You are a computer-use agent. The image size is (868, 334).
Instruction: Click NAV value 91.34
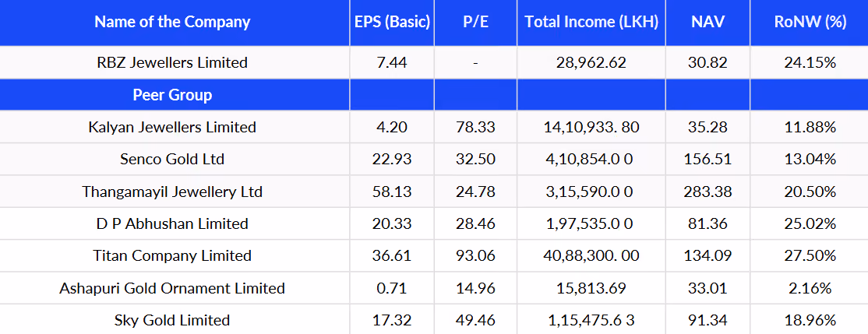707,320
